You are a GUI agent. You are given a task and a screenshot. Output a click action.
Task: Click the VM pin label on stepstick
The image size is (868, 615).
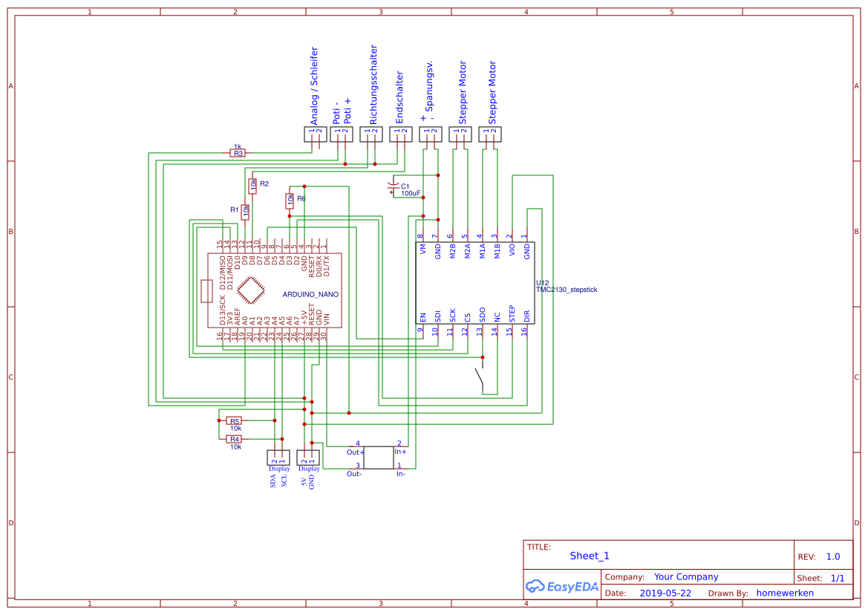click(423, 249)
